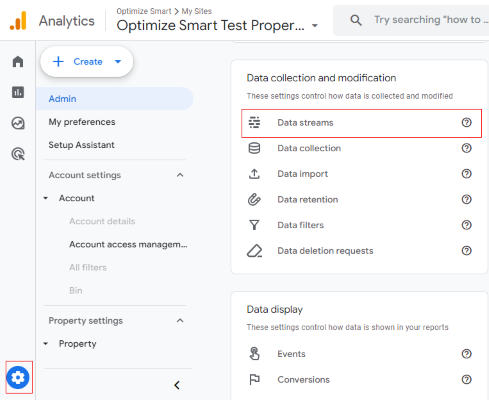Open help for Data collection
Screen dimensions: 489x400
click(x=466, y=148)
